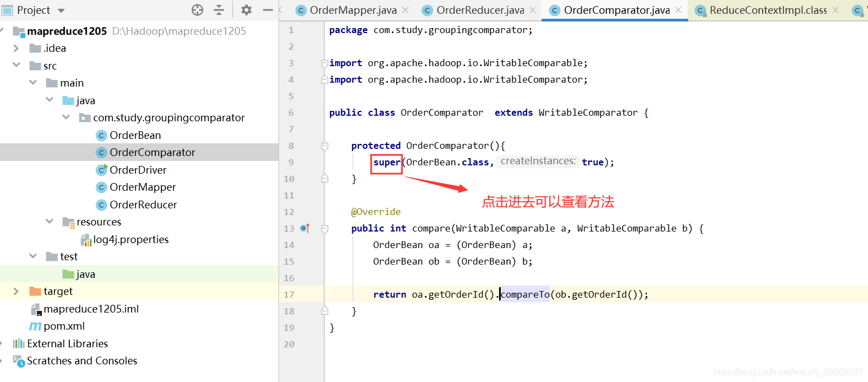Hide the Project panel with minimize icon
This screenshot has width=868, height=382.
pos(268,10)
